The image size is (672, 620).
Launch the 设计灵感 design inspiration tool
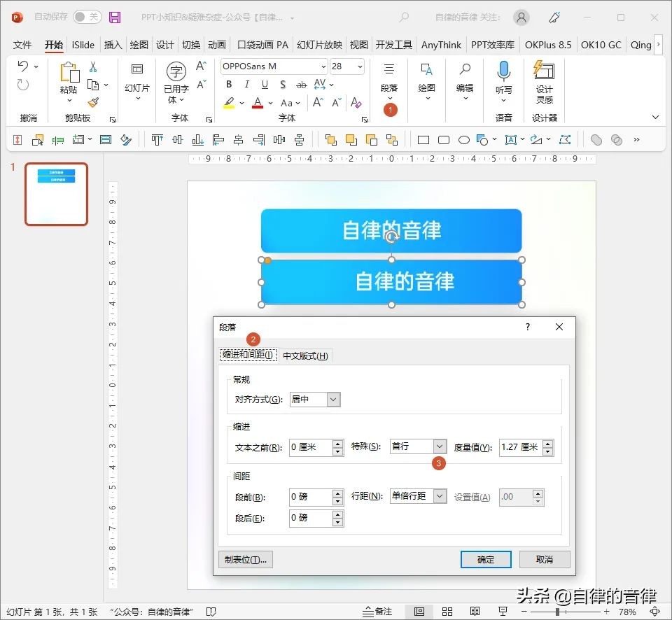click(545, 80)
